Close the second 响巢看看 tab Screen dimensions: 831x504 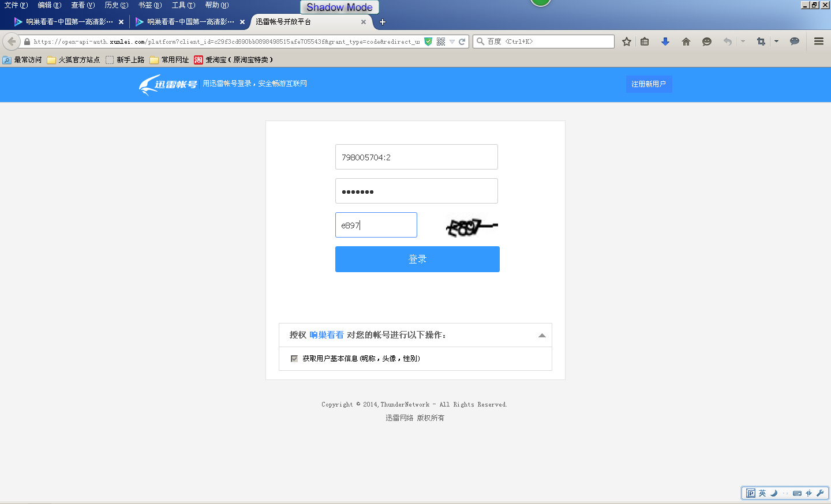click(x=242, y=22)
